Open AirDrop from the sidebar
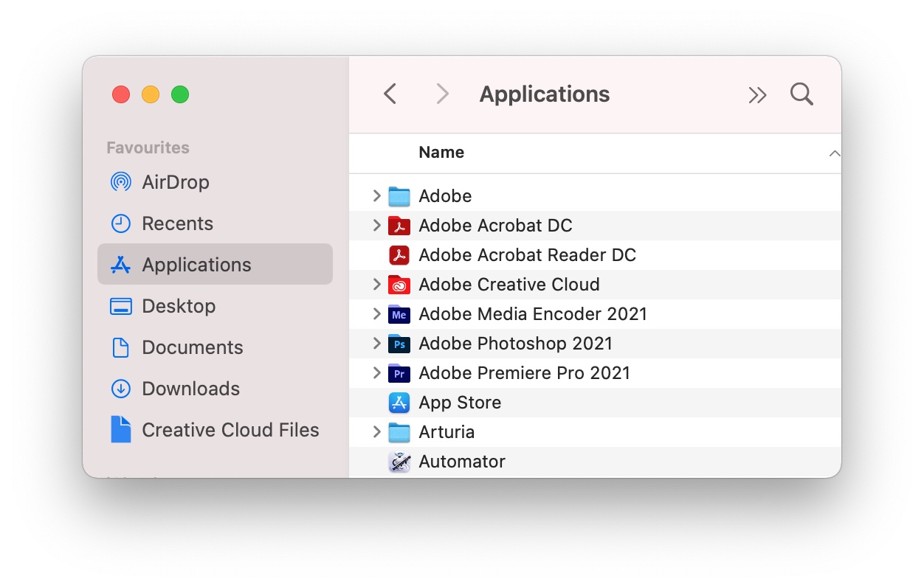 (x=215, y=182)
